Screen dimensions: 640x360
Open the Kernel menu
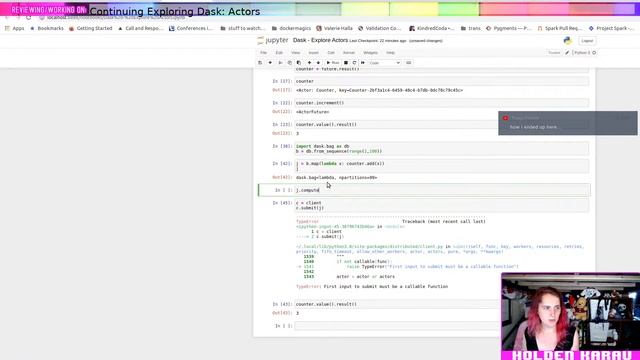pos(349,53)
